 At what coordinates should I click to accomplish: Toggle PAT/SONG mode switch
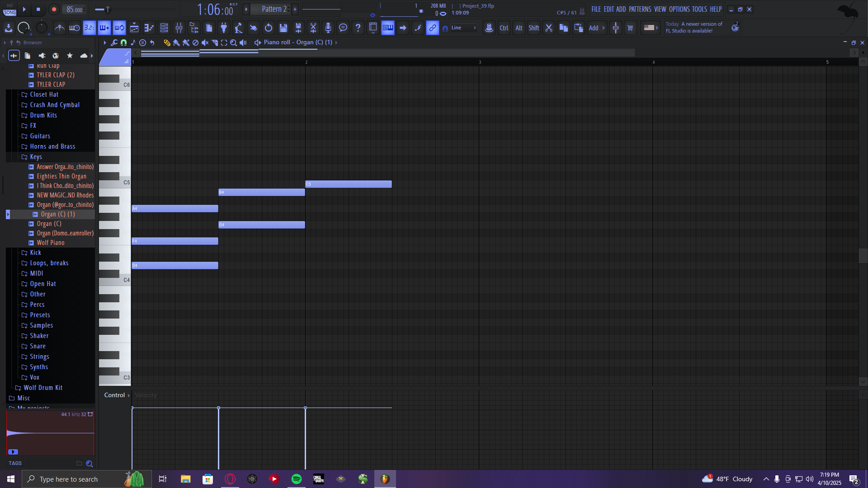(x=9, y=9)
